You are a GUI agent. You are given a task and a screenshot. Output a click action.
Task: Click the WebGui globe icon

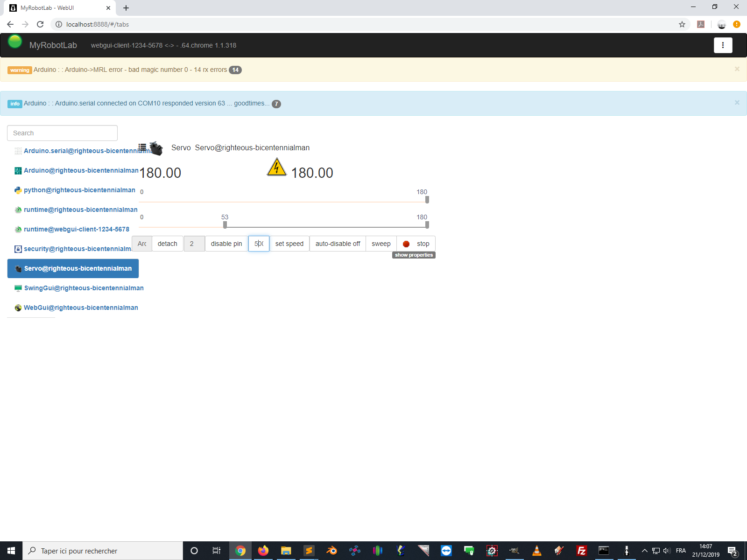point(18,307)
